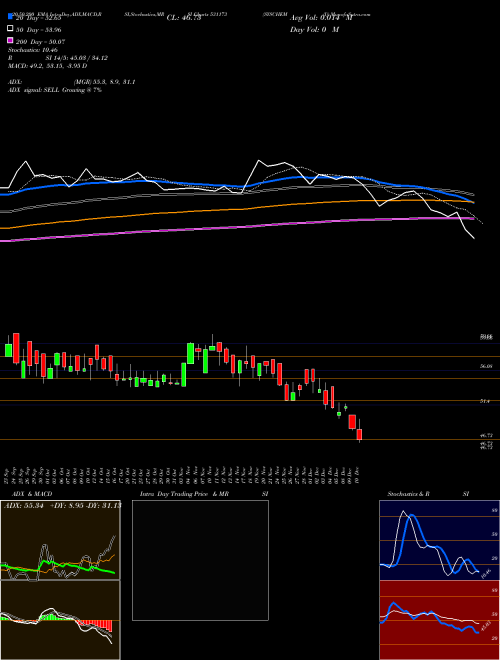This screenshot has width=500, height=660.
Task: Click the ADX values header in indicator panel
Action: point(62,505)
